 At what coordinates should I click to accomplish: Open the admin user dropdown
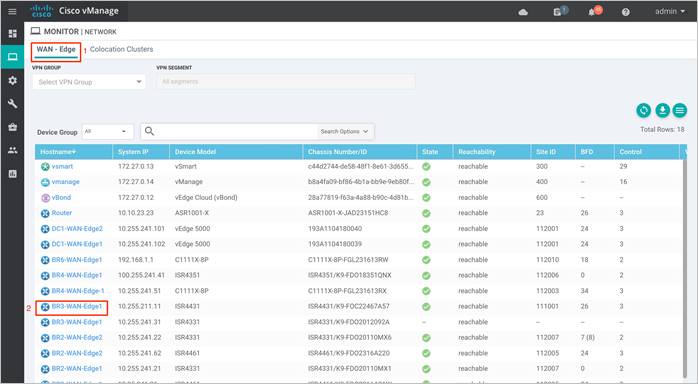click(670, 11)
